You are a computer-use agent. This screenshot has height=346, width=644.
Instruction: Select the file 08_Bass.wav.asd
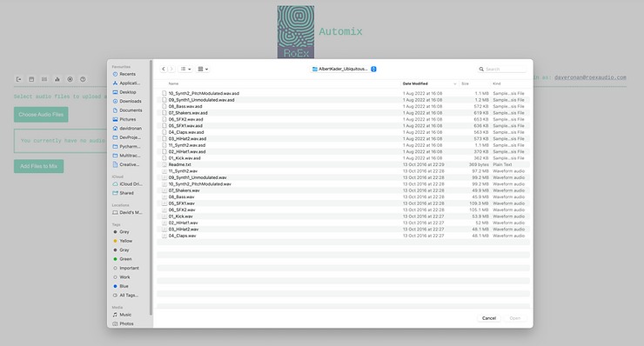(343, 106)
